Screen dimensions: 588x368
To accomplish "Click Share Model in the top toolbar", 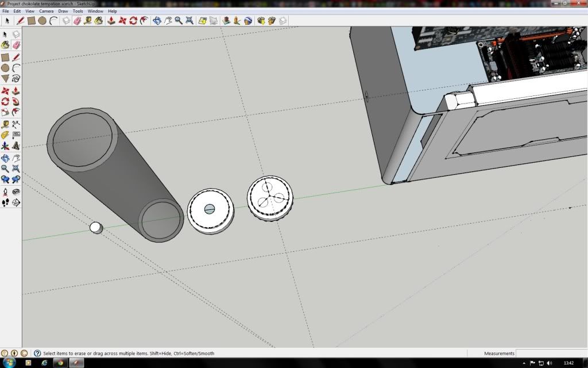I will click(x=272, y=21).
